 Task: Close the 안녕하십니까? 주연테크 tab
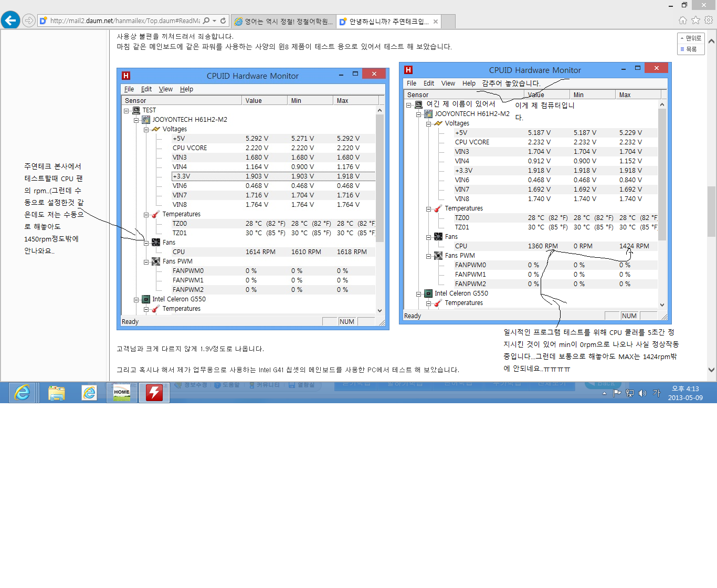(436, 22)
